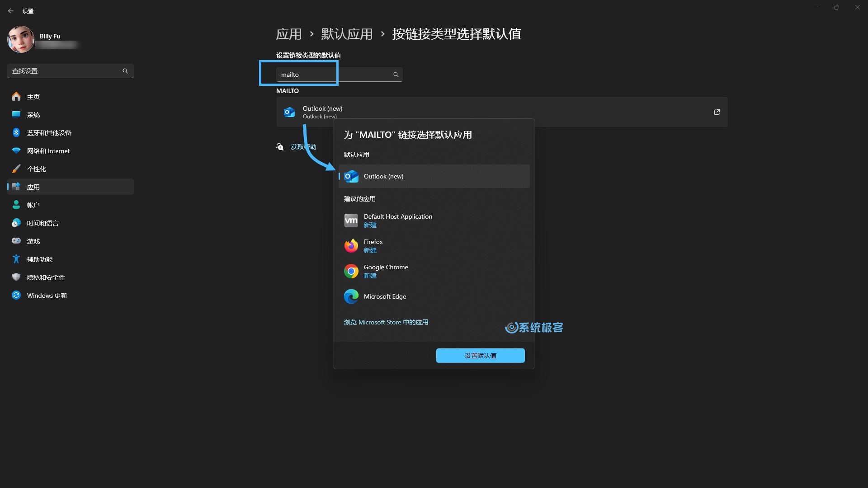
Task: Click 设置默认值 button to confirm selection
Action: 480,355
